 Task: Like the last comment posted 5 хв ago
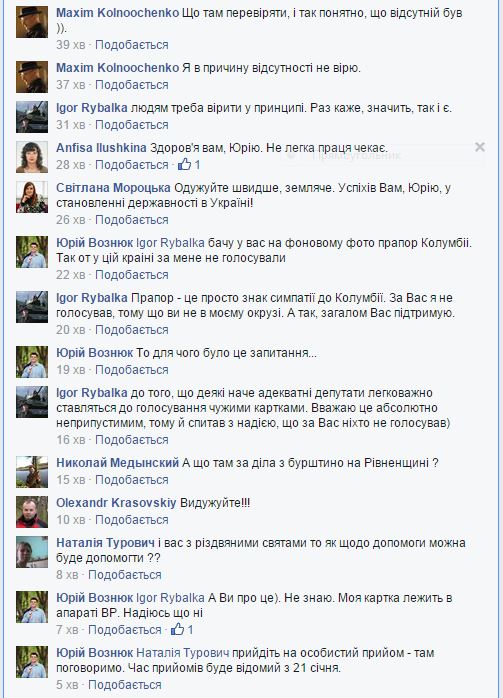point(125,685)
